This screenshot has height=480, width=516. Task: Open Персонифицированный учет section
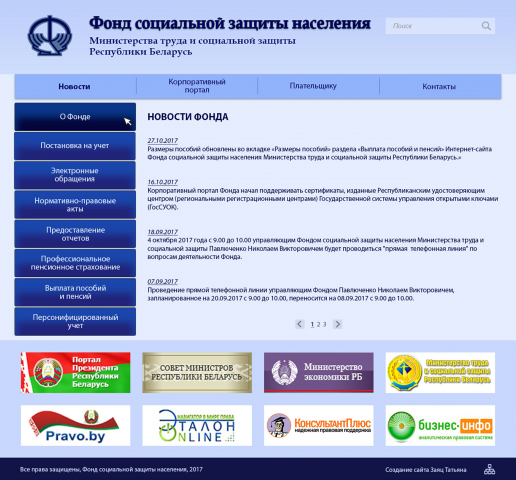point(75,321)
